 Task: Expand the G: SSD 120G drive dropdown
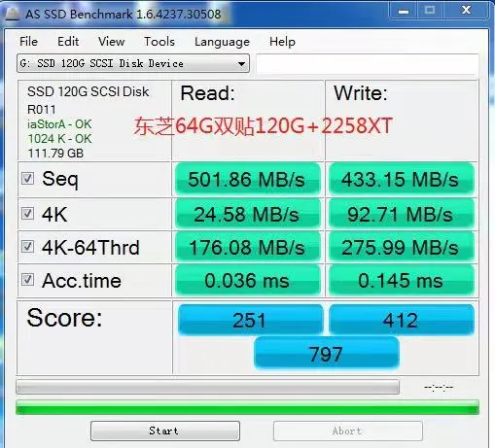point(133,63)
